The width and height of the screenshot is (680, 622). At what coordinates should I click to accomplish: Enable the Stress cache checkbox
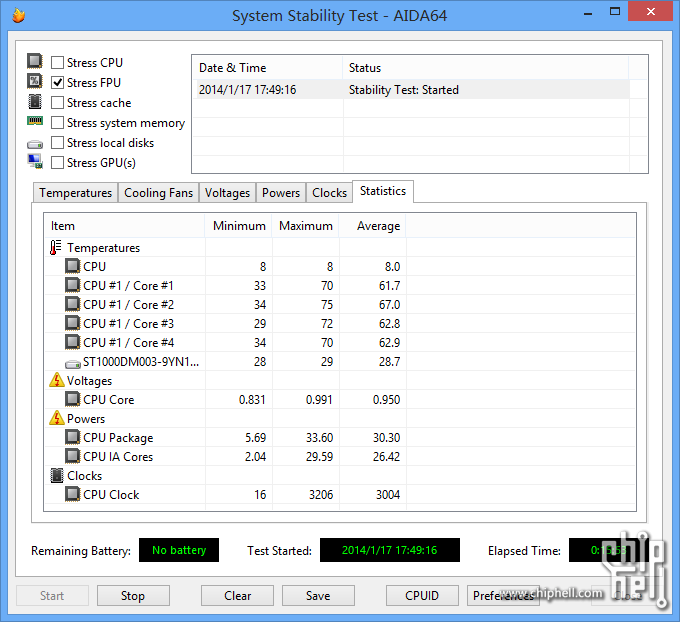(x=57, y=103)
